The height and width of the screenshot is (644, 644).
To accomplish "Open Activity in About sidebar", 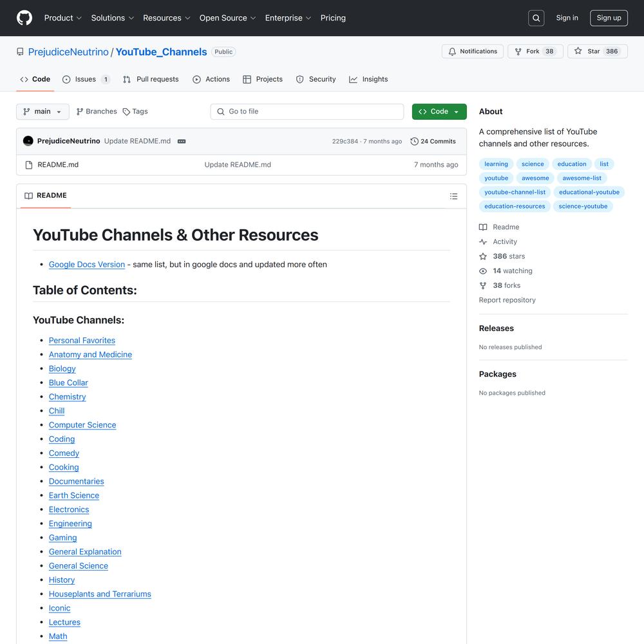I will (x=498, y=241).
